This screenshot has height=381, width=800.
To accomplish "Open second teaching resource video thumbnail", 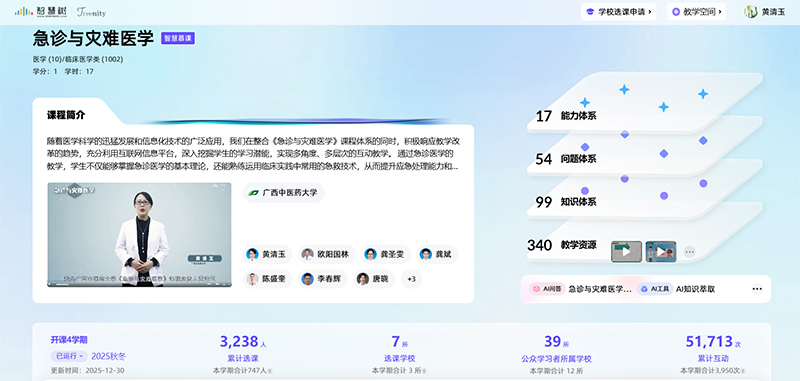I will pos(661,251).
